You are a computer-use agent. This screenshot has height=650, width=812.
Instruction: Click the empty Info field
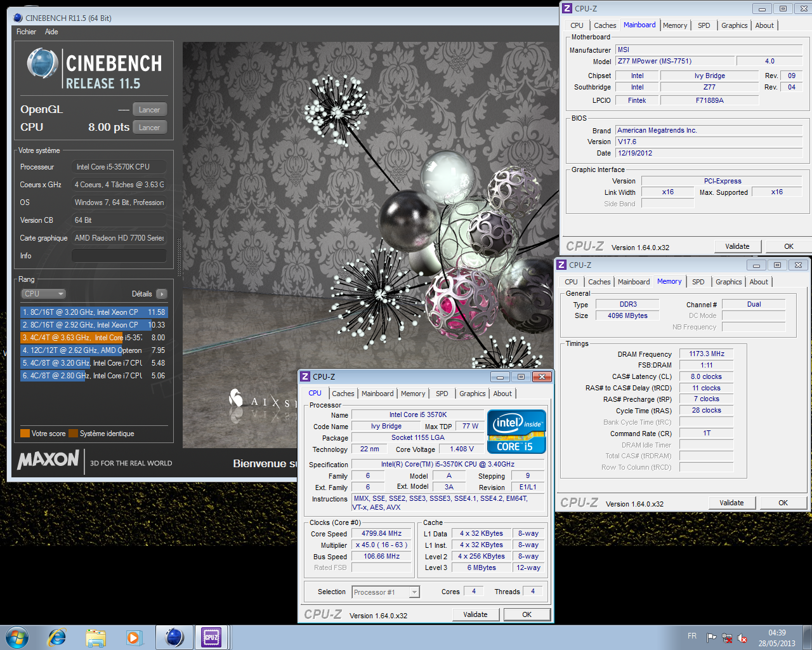click(119, 256)
